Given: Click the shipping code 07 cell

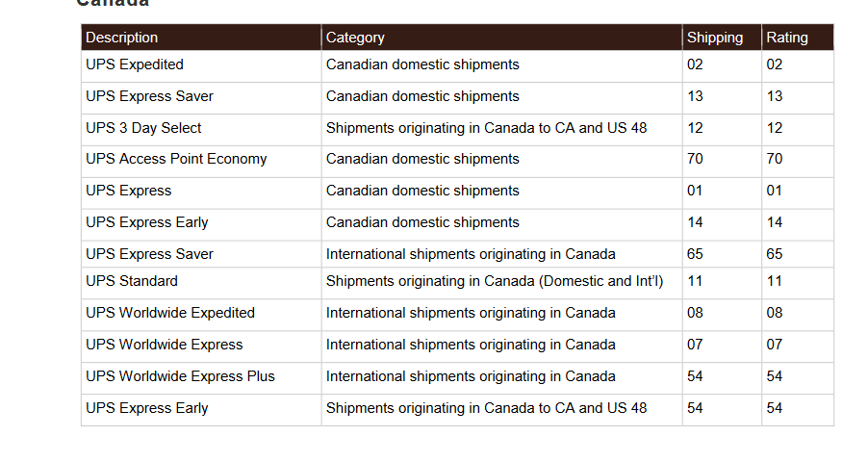Looking at the screenshot, I should [722, 346].
